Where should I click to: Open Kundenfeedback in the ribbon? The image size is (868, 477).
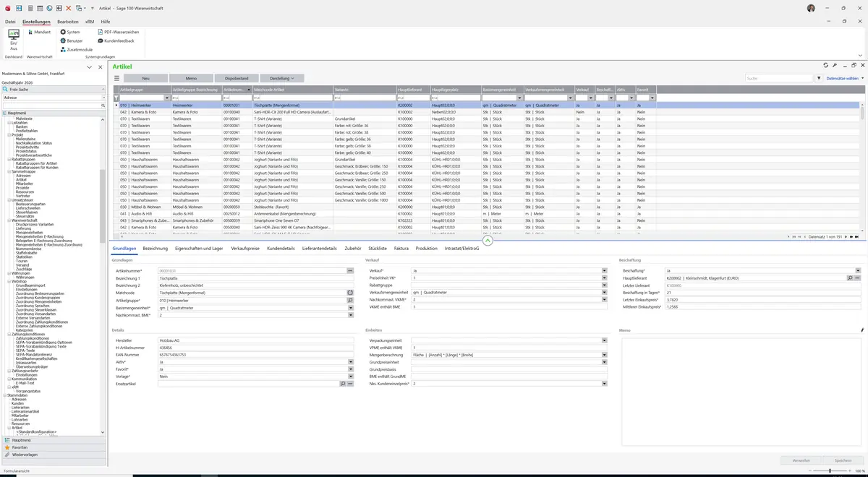[x=116, y=40]
